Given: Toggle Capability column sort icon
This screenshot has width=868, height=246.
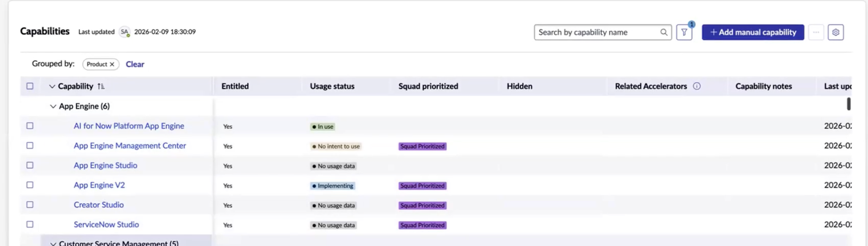Looking at the screenshot, I should 101,86.
